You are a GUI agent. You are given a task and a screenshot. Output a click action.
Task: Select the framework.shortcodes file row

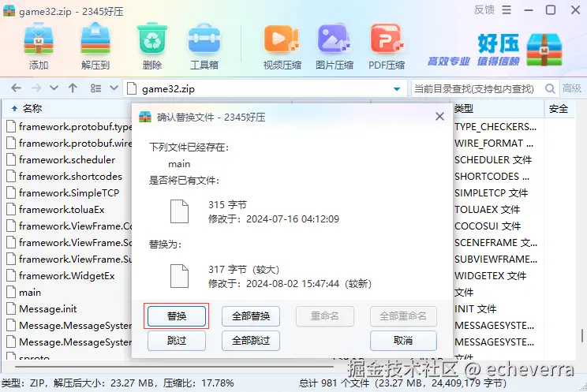(69, 177)
